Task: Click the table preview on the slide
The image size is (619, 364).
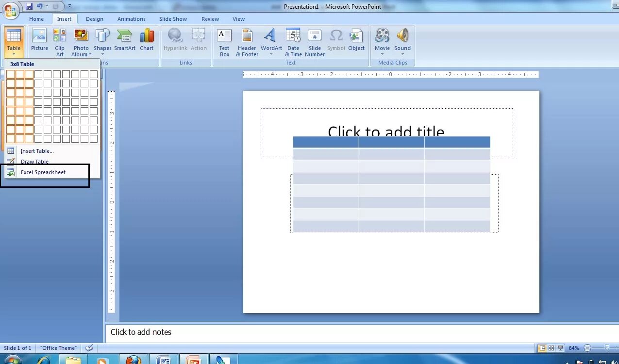Action: 391,184
